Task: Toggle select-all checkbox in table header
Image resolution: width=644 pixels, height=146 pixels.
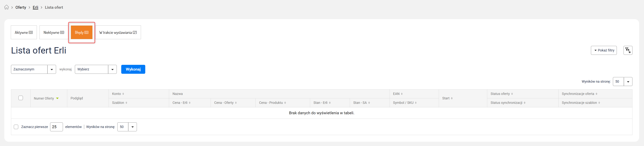Action: 21,98
